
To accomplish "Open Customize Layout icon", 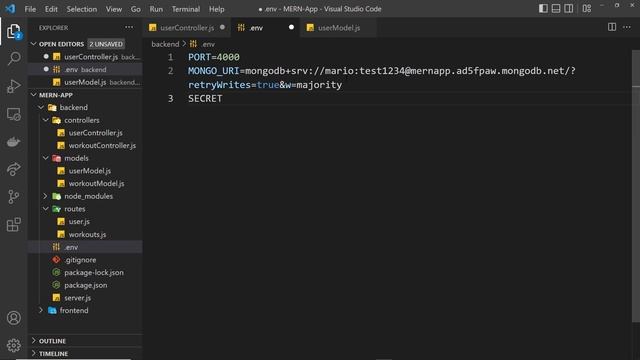I will (x=587, y=9).
